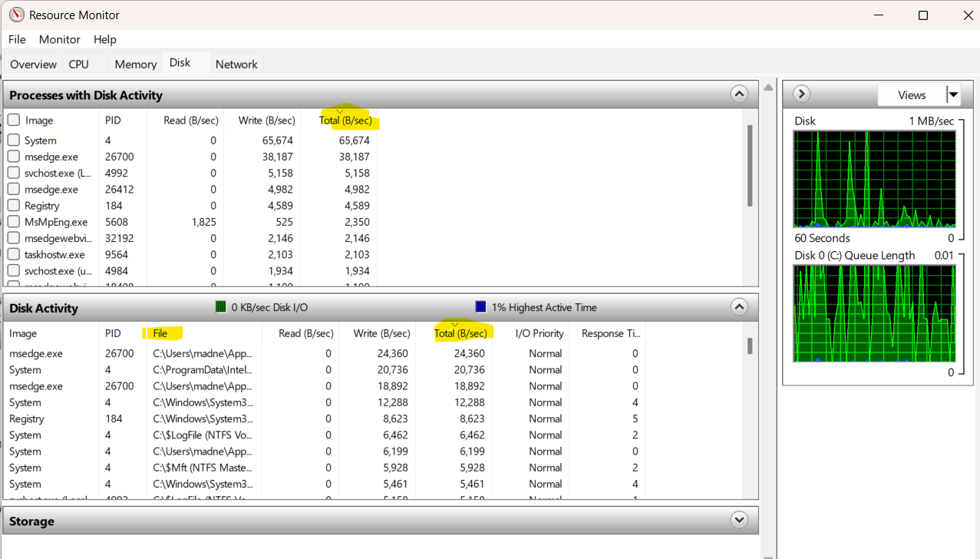The height and width of the screenshot is (559, 980).
Task: Click the taskhostw.exe process name
Action: click(x=54, y=254)
